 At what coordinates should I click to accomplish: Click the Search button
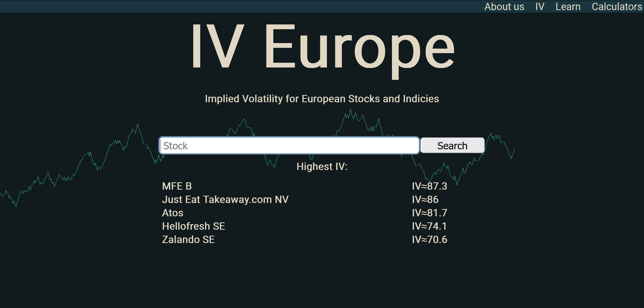(452, 145)
